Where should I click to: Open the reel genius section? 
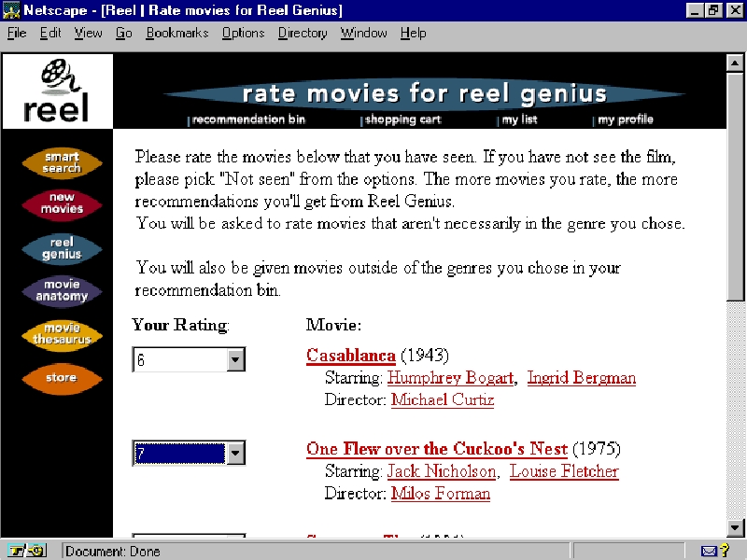[62, 248]
